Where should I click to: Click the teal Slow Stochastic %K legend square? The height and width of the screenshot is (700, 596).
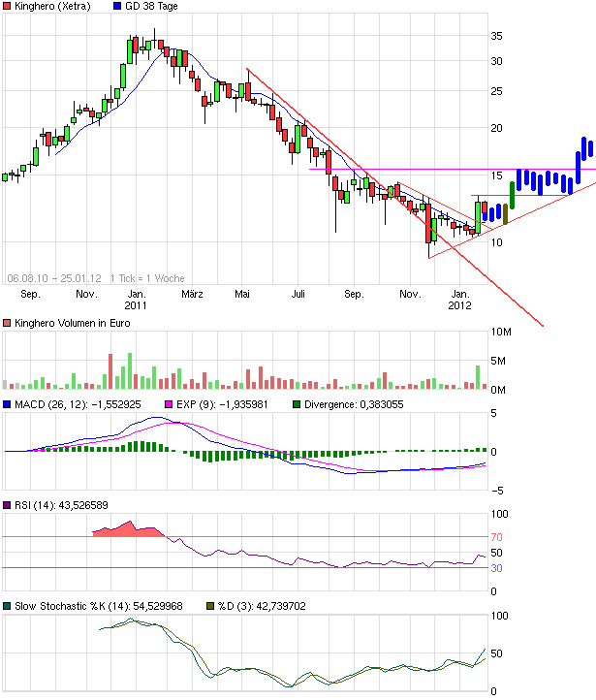(x=7, y=606)
